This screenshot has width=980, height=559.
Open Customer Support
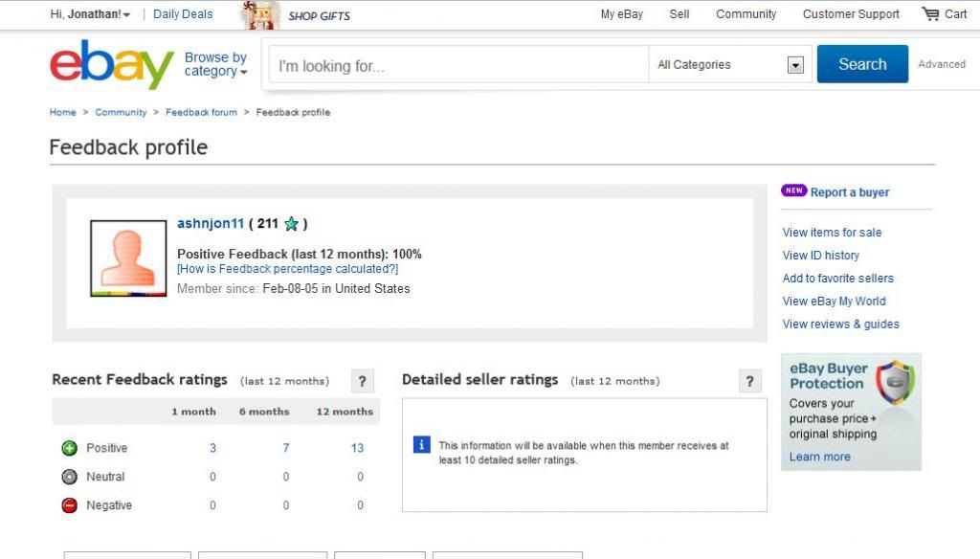[x=851, y=13]
